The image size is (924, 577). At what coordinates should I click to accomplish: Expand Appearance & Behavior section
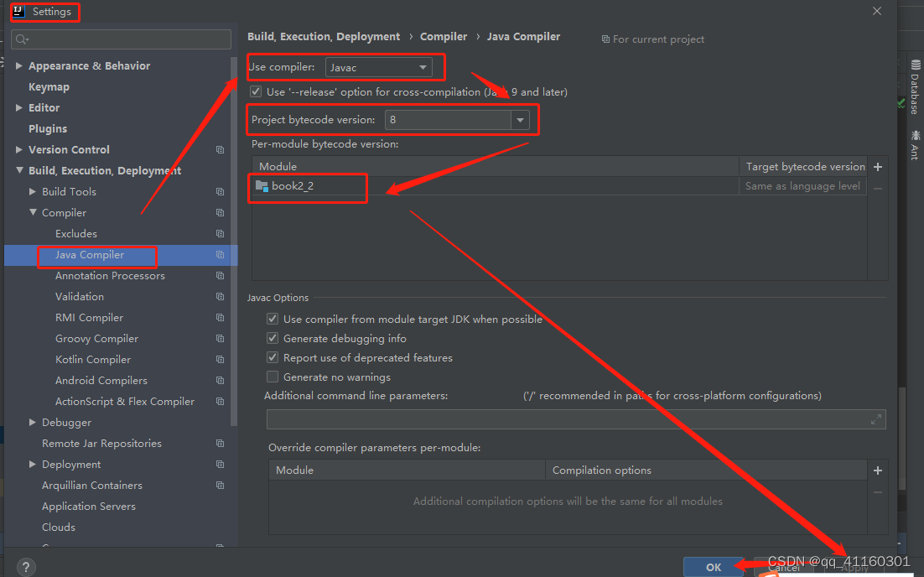[18, 66]
